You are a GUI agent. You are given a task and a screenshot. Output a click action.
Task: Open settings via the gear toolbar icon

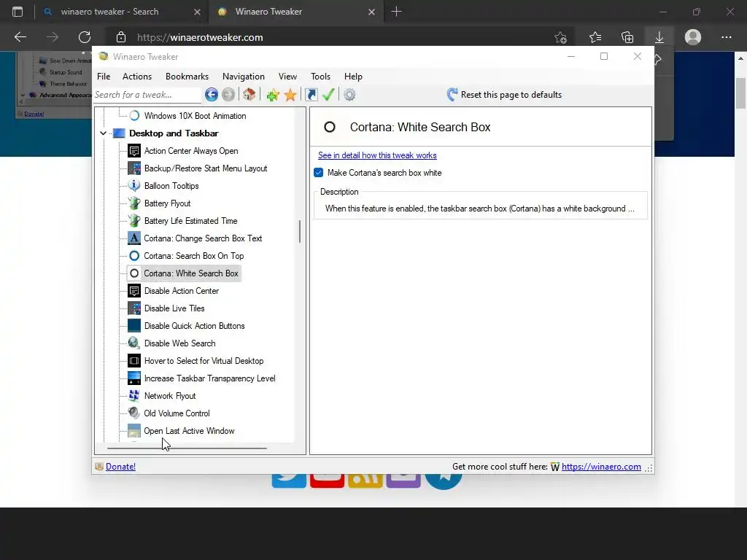[x=349, y=95]
